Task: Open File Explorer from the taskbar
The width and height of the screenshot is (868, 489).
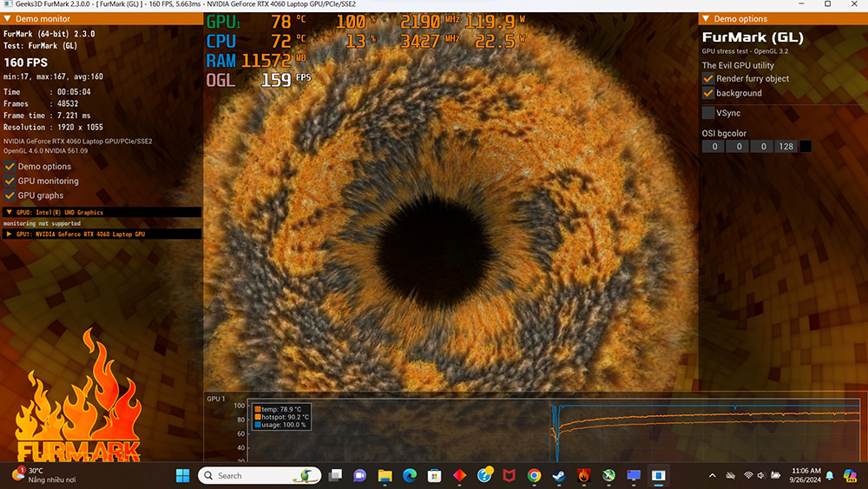Action: coord(385,475)
